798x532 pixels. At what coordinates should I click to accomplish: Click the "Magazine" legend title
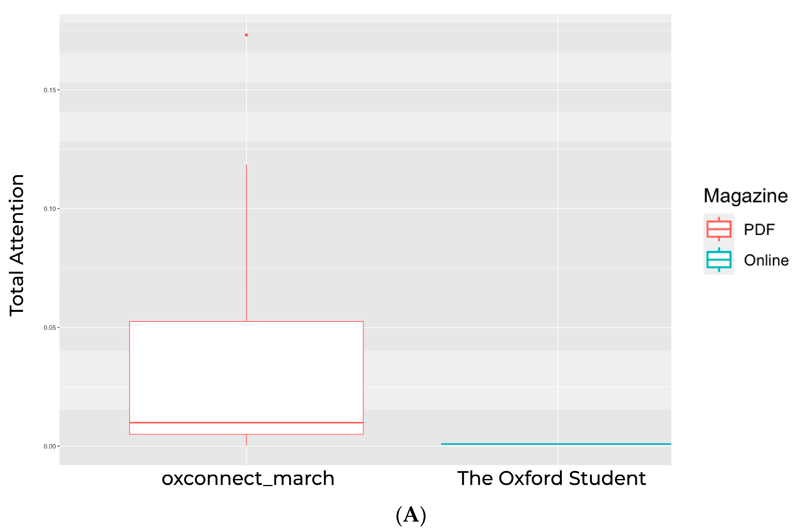(x=745, y=196)
